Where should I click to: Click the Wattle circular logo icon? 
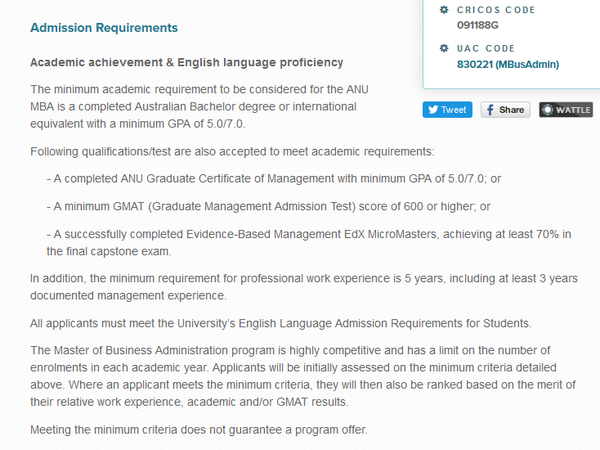click(x=548, y=110)
